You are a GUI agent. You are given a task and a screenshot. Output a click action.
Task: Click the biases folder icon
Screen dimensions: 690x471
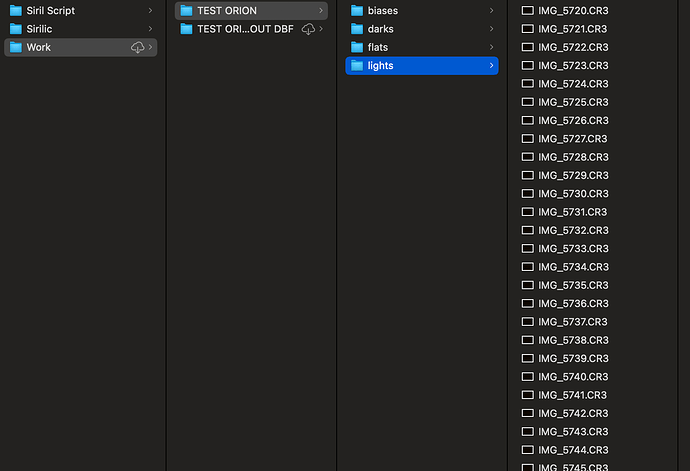pyautogui.click(x=357, y=10)
